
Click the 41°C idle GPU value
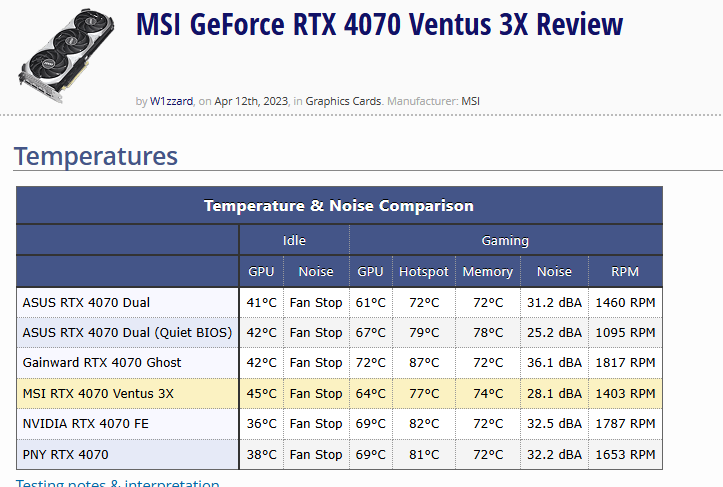tap(261, 303)
